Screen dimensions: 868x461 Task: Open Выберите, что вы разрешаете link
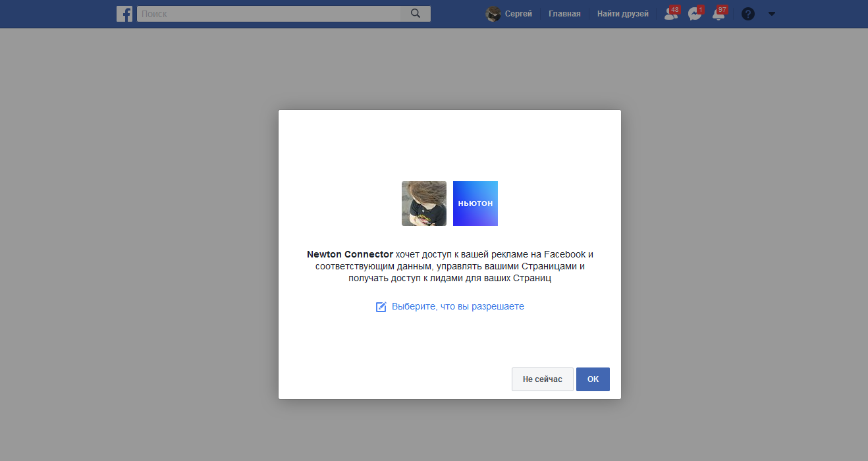click(458, 307)
